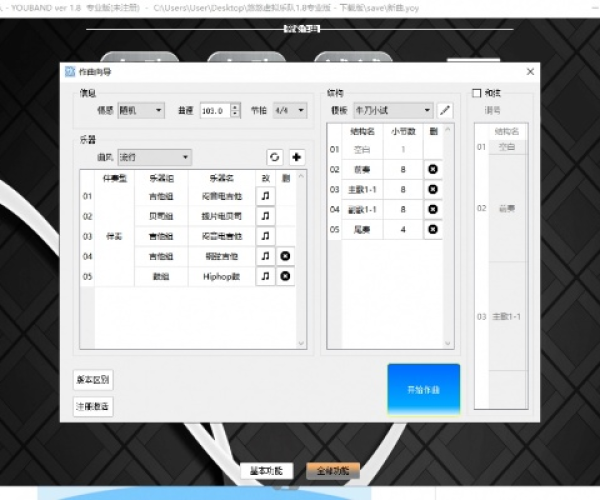
Task: Decrease tempo with the 曲速 down arrow
Action: 235,114
